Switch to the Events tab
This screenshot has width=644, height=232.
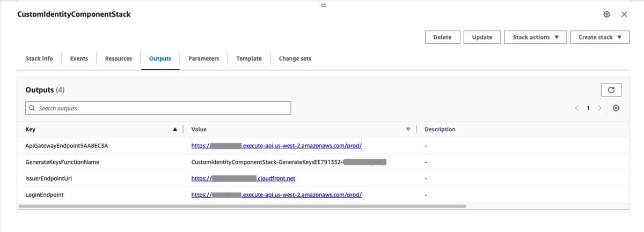pos(79,58)
